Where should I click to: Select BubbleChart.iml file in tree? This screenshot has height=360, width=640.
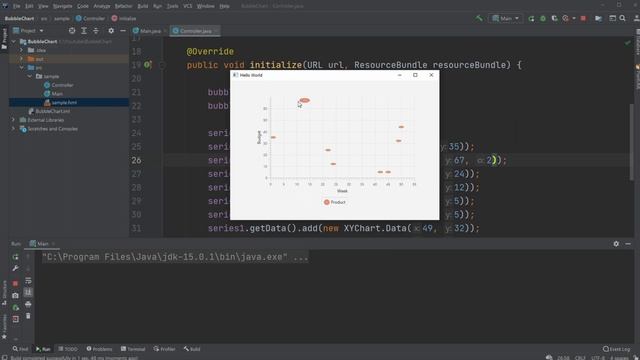tap(49, 111)
